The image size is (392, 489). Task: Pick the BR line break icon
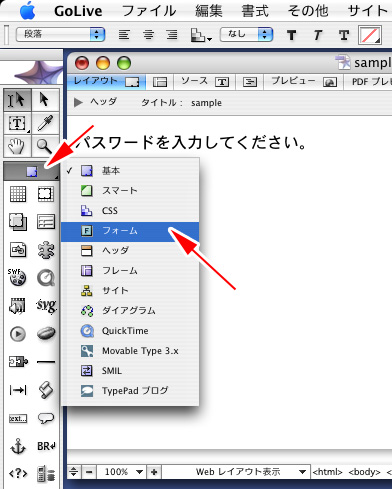tap(46, 446)
